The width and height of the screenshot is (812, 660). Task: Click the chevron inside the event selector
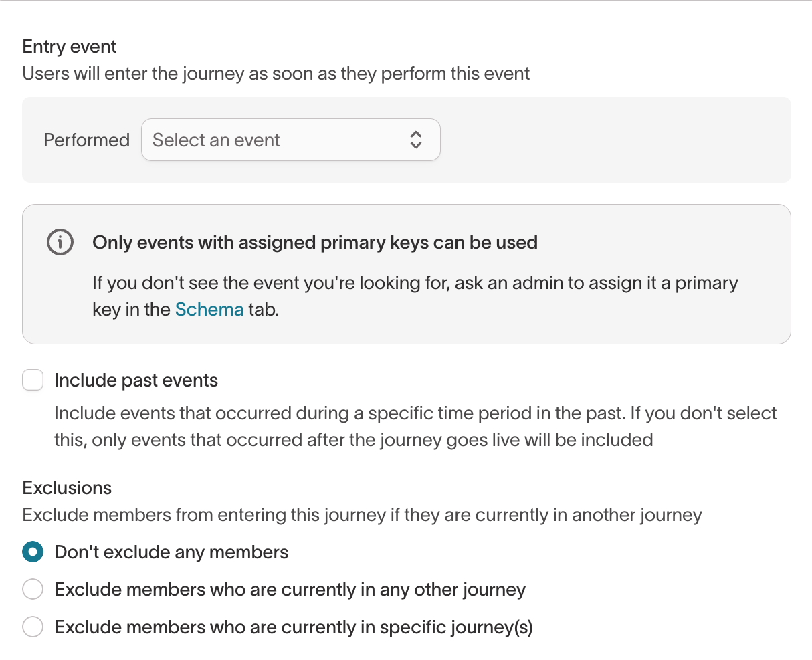pos(415,140)
